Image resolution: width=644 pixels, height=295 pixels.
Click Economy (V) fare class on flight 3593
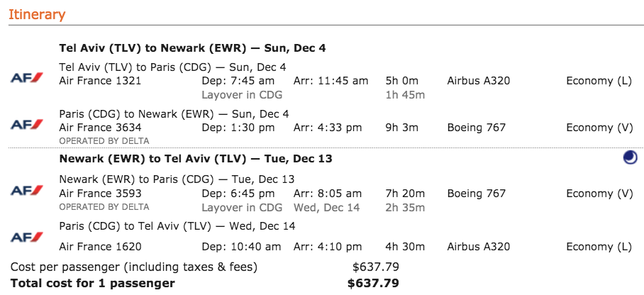pyautogui.click(x=599, y=194)
